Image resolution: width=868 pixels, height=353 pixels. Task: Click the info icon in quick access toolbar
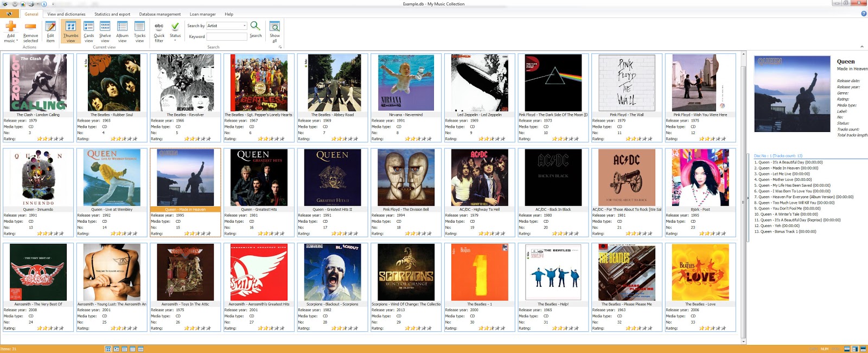(44, 4)
